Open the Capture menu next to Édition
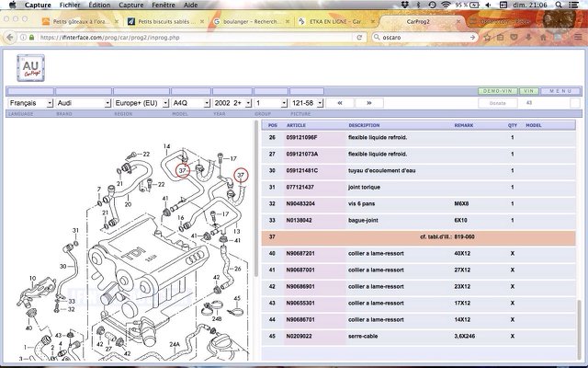The width and height of the screenshot is (588, 368). pos(130,5)
